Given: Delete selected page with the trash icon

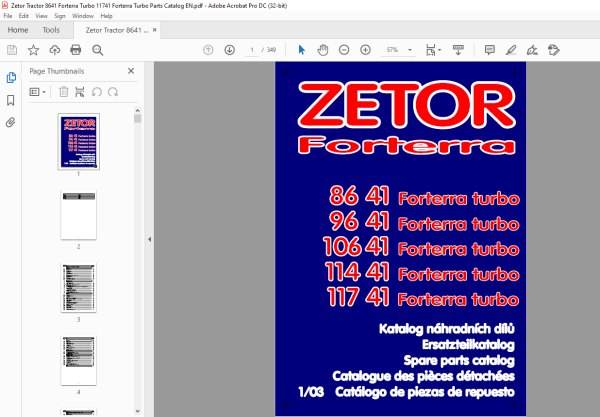Looking at the screenshot, I should (x=64, y=92).
